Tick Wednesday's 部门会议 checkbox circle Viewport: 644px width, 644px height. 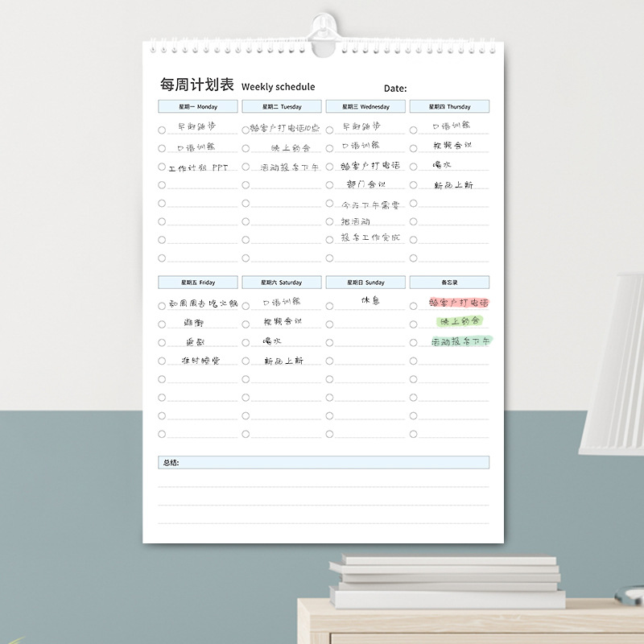329,185
